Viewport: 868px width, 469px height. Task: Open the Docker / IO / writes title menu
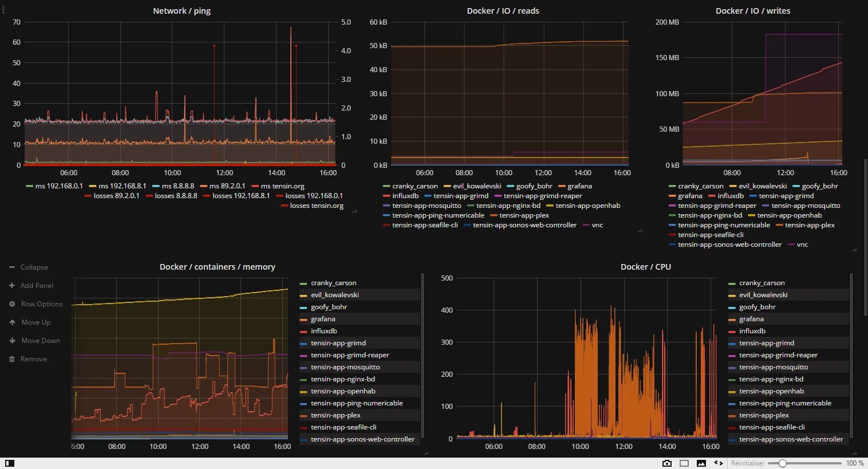click(x=753, y=11)
